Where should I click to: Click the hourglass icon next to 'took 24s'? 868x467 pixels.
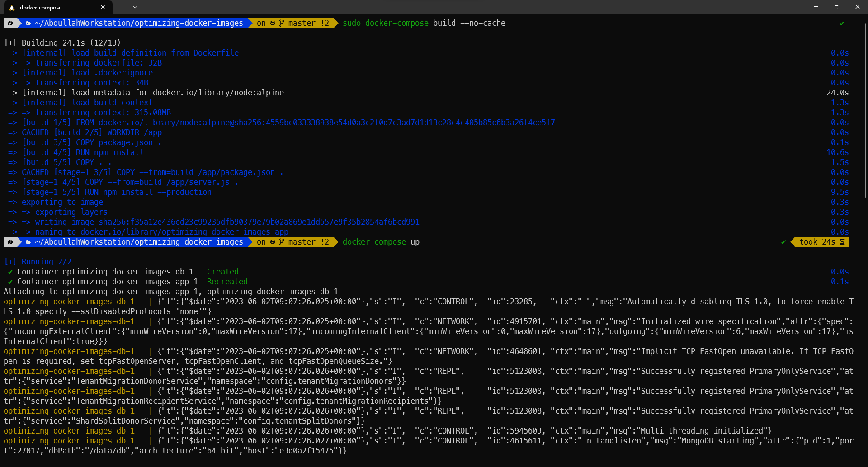coord(842,242)
